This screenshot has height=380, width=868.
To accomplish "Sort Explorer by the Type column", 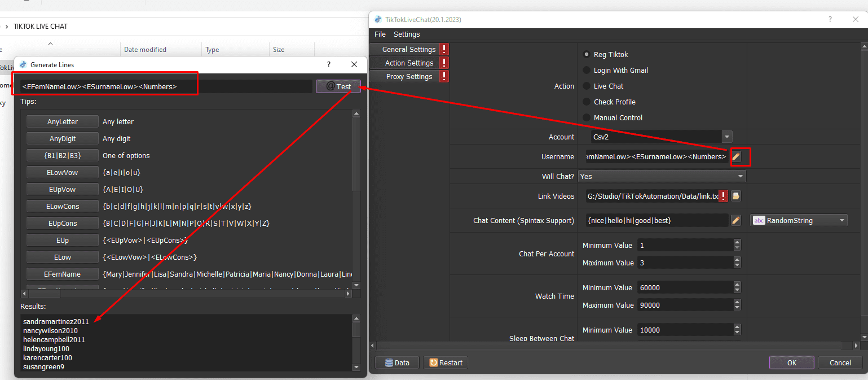I will pyautogui.click(x=212, y=50).
